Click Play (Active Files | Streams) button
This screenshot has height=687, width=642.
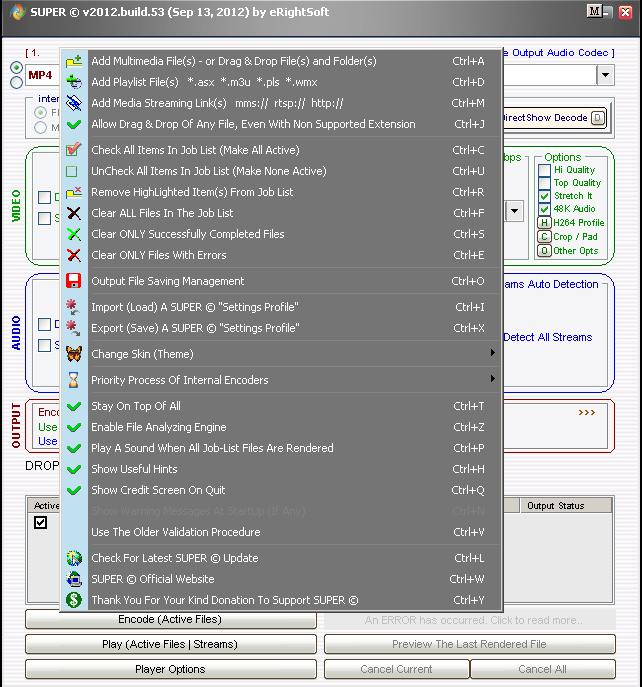[x=170, y=644]
